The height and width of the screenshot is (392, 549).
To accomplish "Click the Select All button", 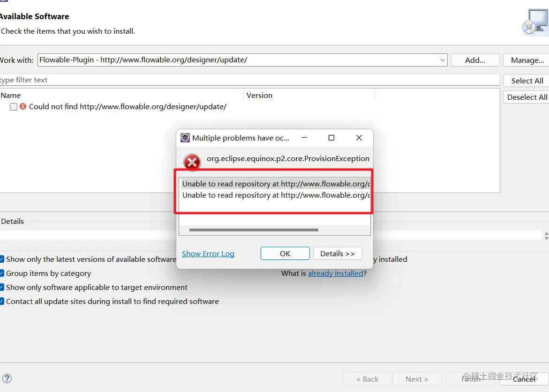I will pos(526,81).
